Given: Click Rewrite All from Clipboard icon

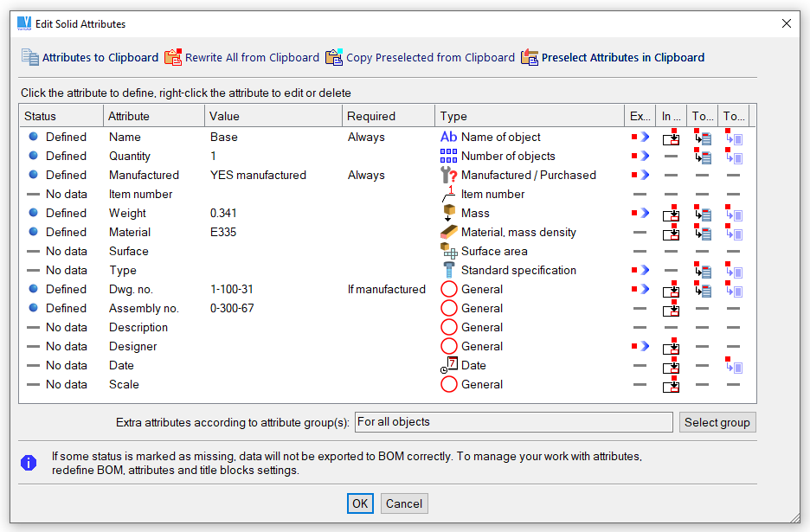Looking at the screenshot, I should pyautogui.click(x=173, y=58).
